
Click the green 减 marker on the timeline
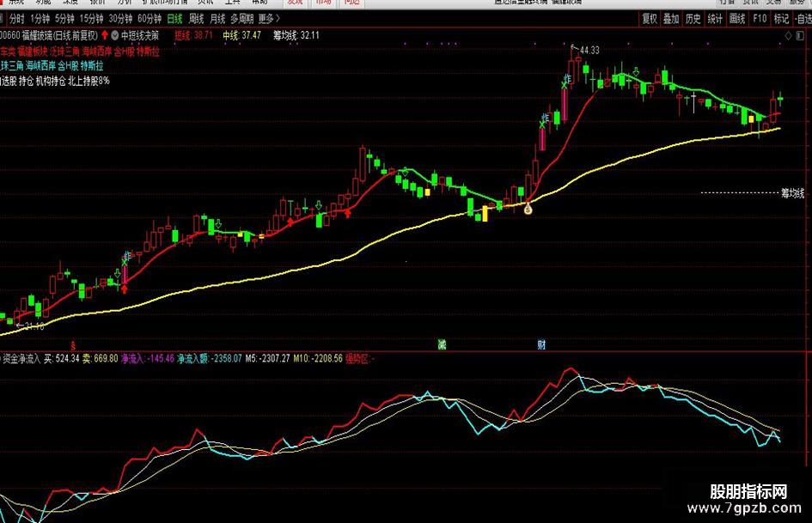pos(442,344)
